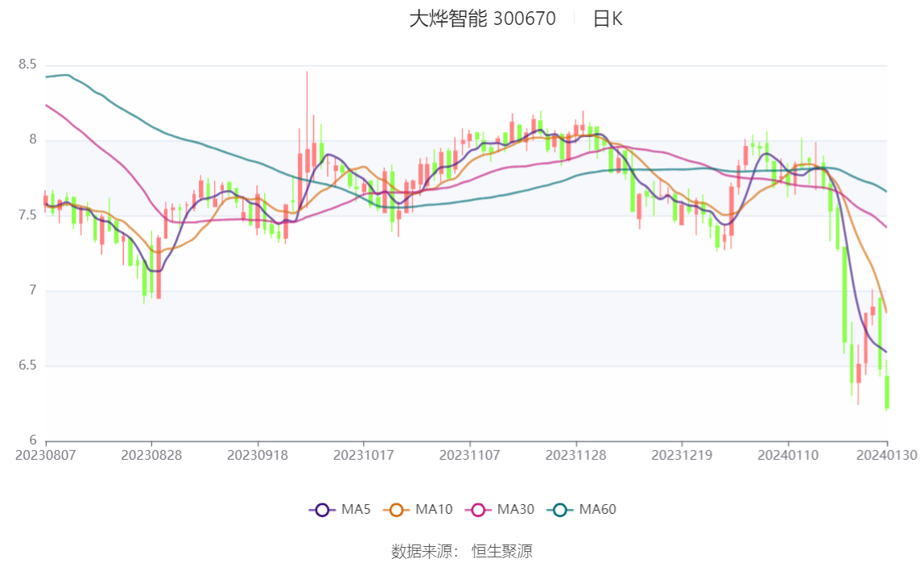This screenshot has height=563, width=924.
Task: Click the 8.5 value on the y-axis
Action: (x=27, y=64)
